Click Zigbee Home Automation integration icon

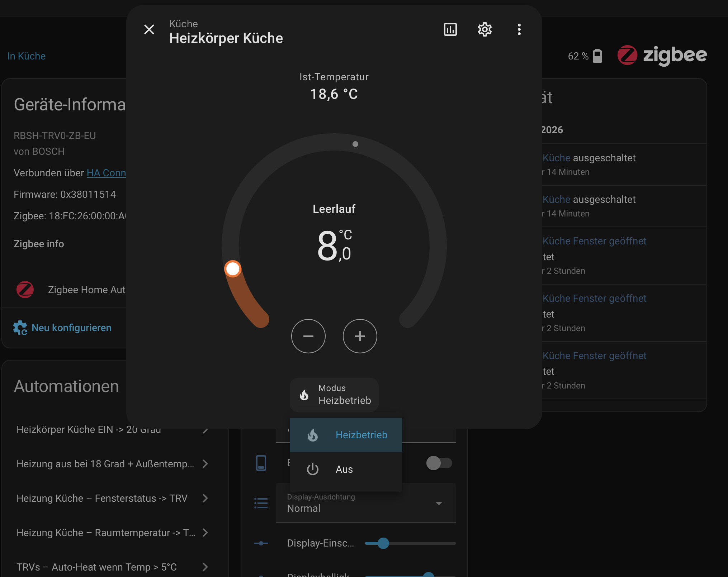(x=25, y=290)
